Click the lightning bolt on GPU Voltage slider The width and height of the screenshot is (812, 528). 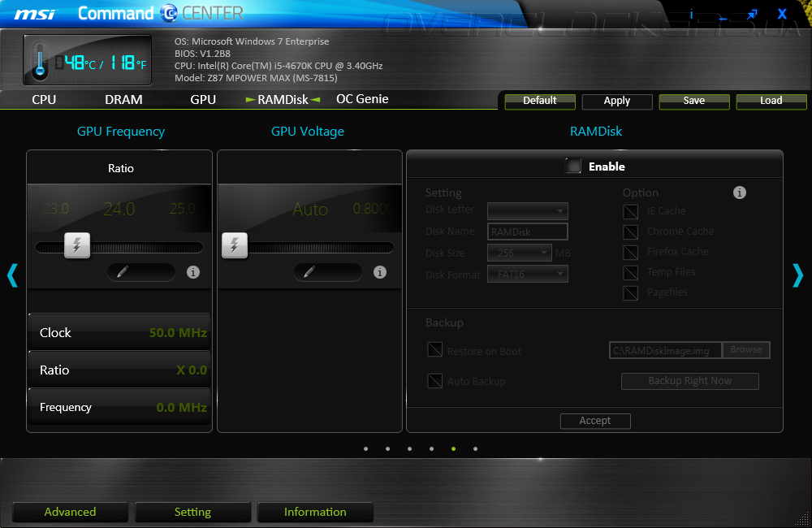(235, 245)
